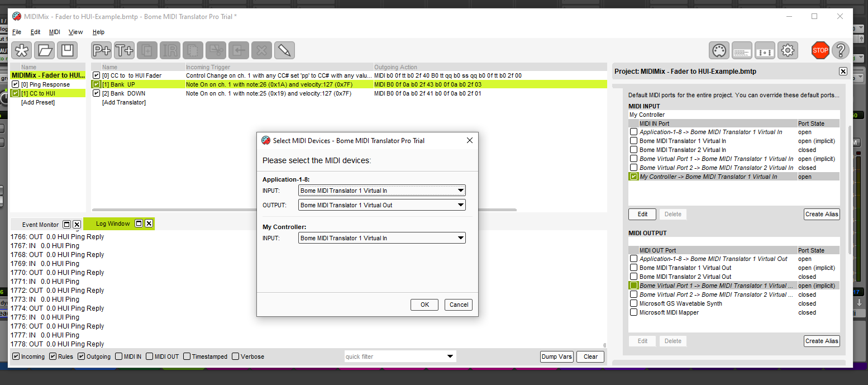
Task: Click the pencil edit icon in toolbar
Action: [x=284, y=50]
